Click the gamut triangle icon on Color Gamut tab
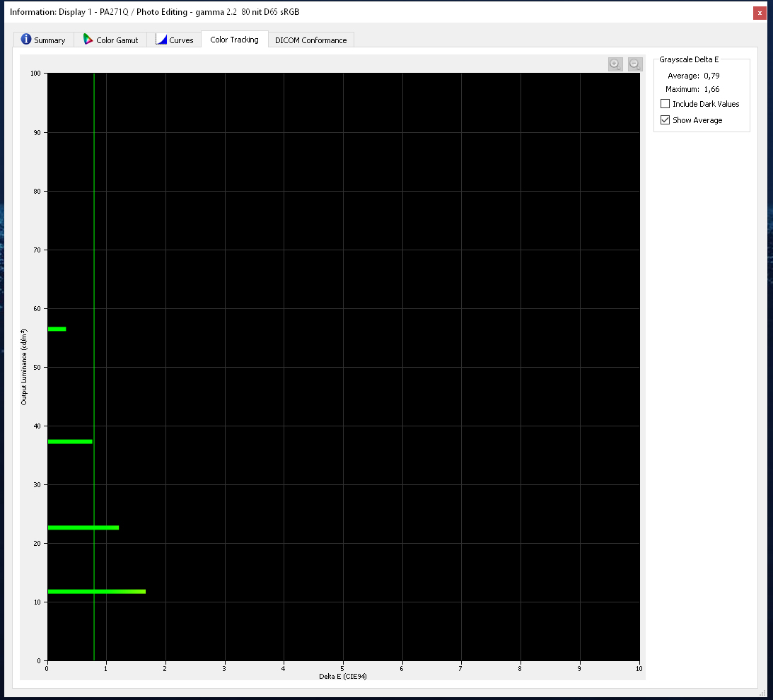Viewport: 773px width, 700px height. [x=88, y=40]
